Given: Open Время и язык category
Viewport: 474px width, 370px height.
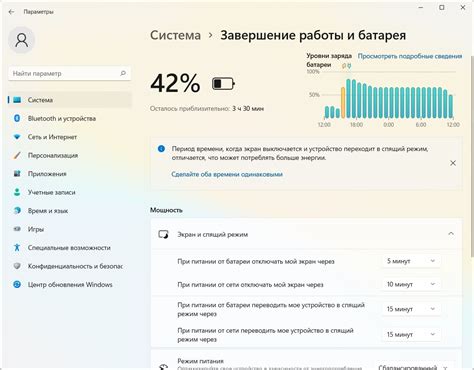Looking at the screenshot, I should tap(70, 211).
